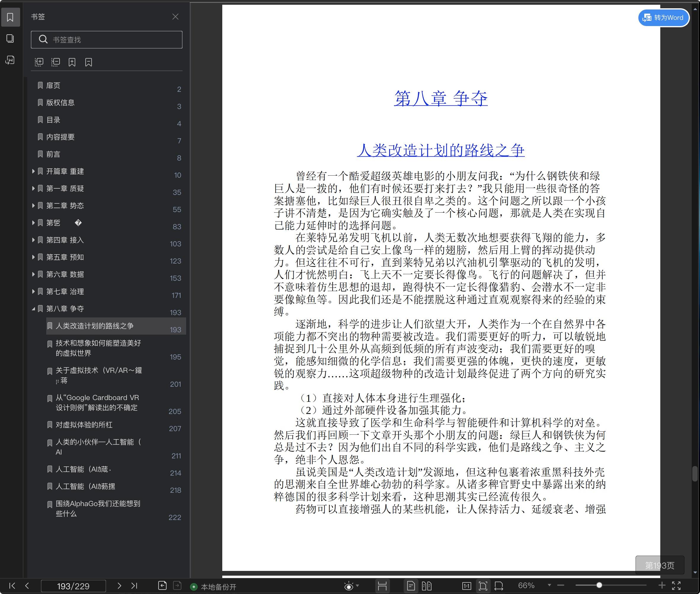The image size is (700, 594).
Task: Click the vertical scrollbar thumb of document
Action: 695,473
